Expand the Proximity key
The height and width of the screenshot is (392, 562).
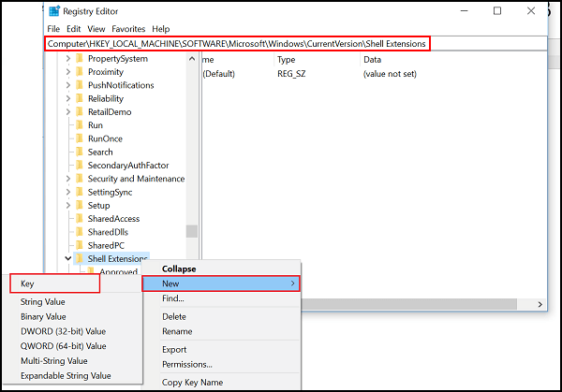68,72
